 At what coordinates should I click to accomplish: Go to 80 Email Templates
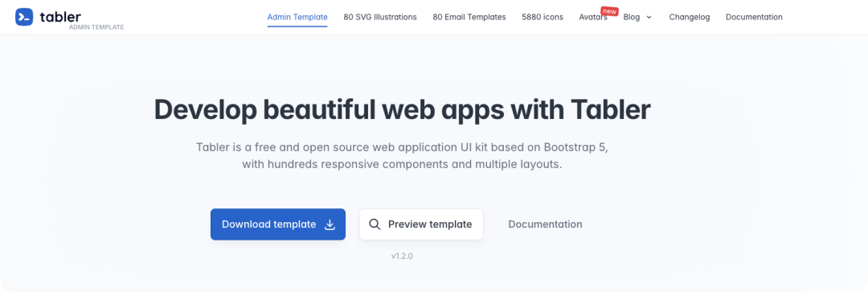469,17
